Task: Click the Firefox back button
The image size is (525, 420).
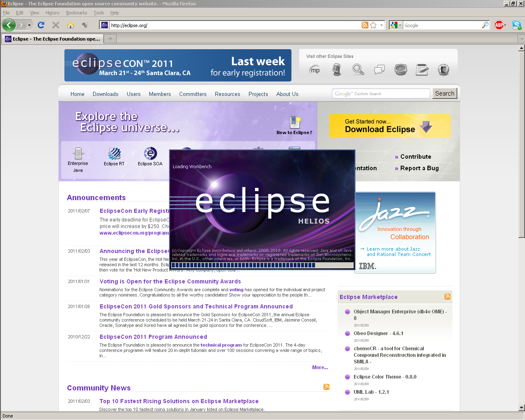Action: pyautogui.click(x=9, y=25)
